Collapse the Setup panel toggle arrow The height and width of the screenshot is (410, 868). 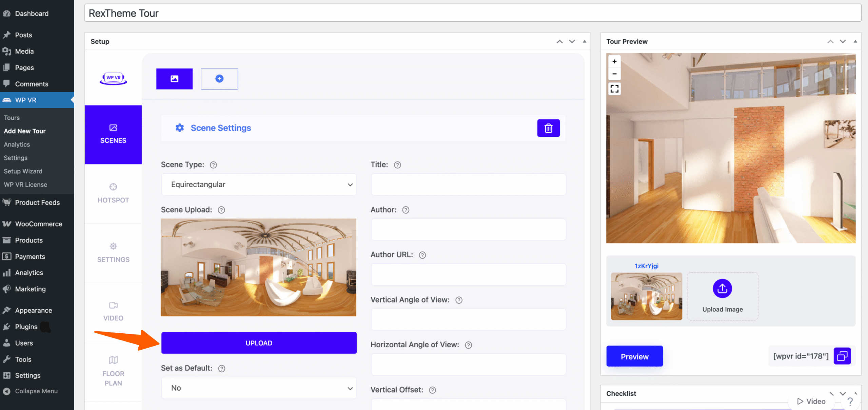(585, 41)
